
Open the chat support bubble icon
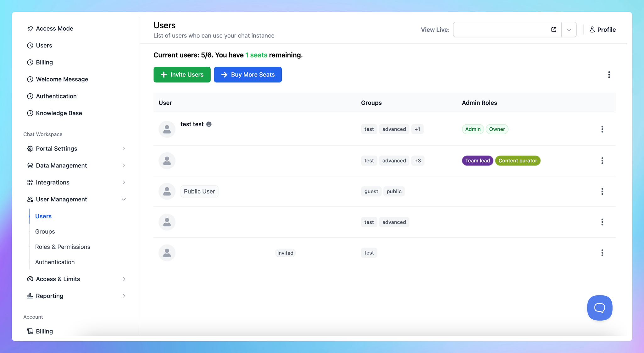[x=599, y=308]
